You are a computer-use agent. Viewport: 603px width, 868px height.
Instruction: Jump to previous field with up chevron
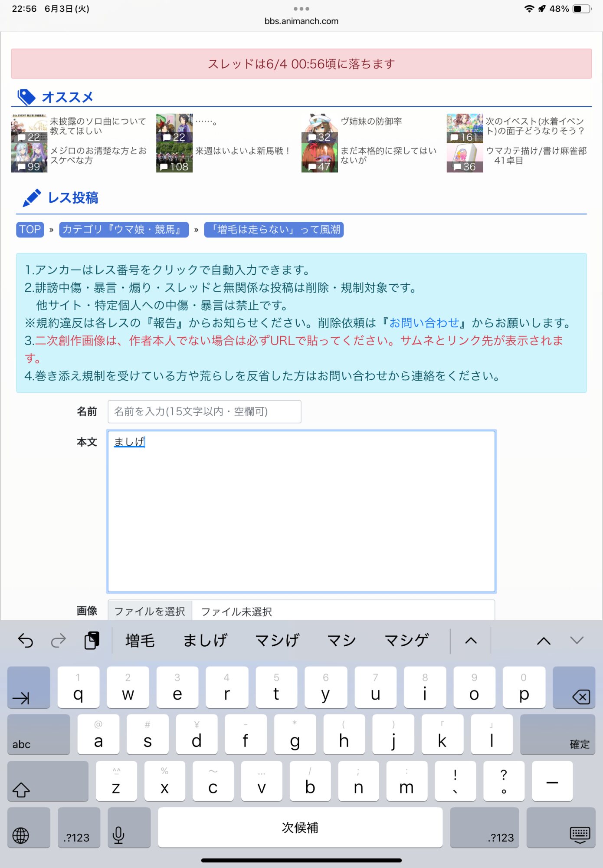pyautogui.click(x=544, y=641)
